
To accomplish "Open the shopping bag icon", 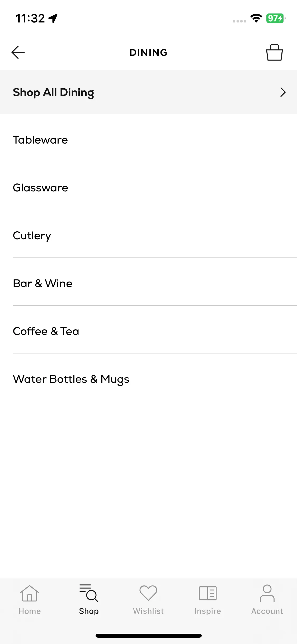I will 274,52.
